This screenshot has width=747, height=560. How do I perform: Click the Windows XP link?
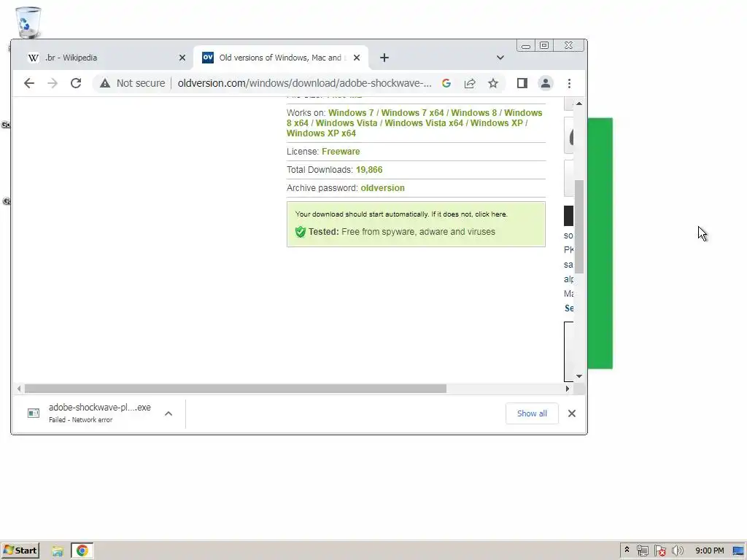496,122
